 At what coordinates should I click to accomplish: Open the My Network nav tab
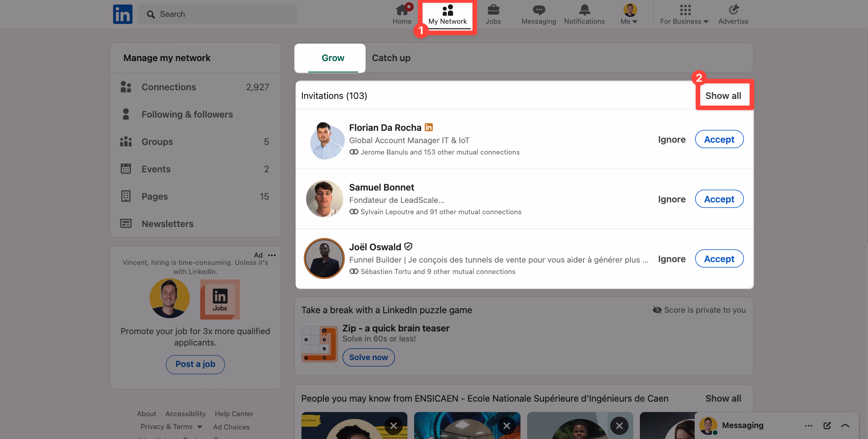click(x=447, y=15)
